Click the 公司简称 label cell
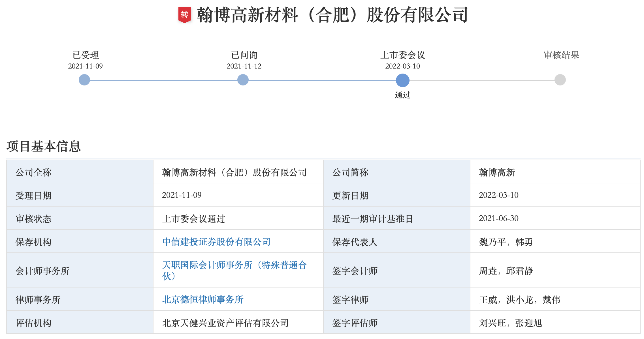The width and height of the screenshot is (644, 339). [397, 172]
